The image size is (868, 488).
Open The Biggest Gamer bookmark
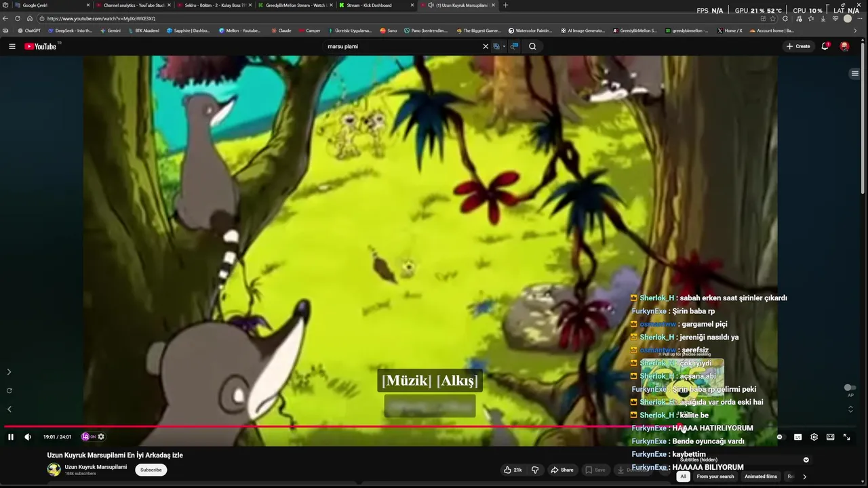[479, 30]
